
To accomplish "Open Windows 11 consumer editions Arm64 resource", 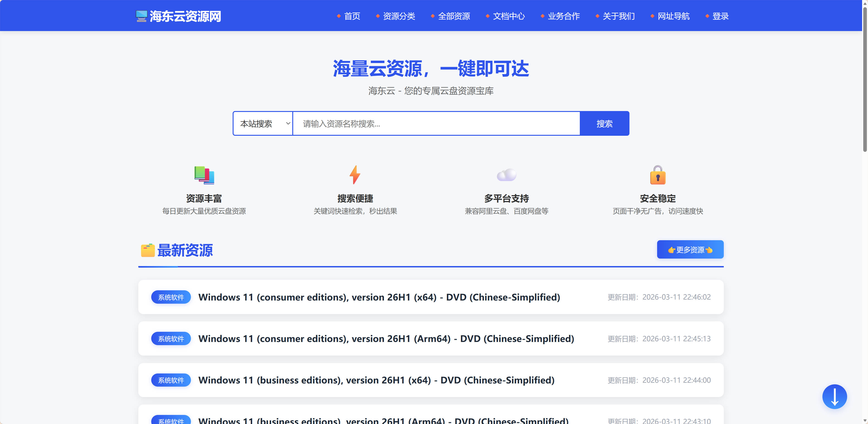I will (x=386, y=339).
